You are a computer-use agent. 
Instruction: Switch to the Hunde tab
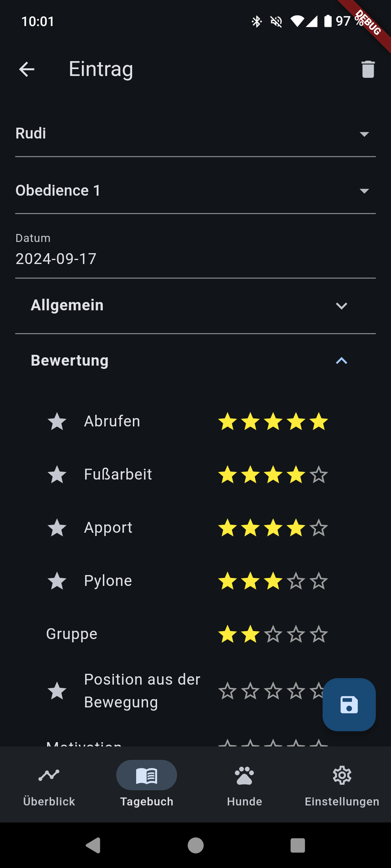[x=244, y=783]
